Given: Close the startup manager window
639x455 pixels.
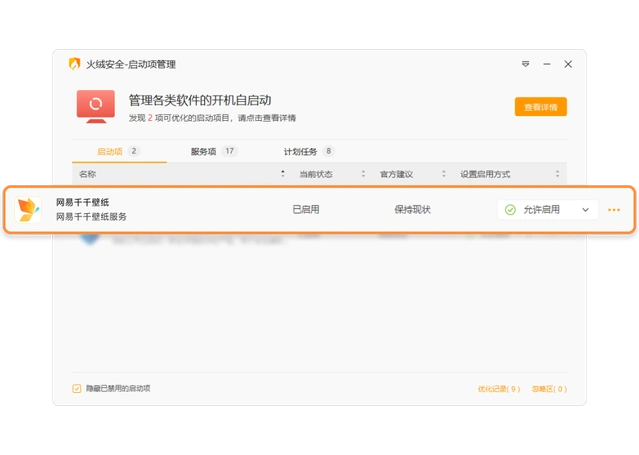Looking at the screenshot, I should pyautogui.click(x=568, y=64).
